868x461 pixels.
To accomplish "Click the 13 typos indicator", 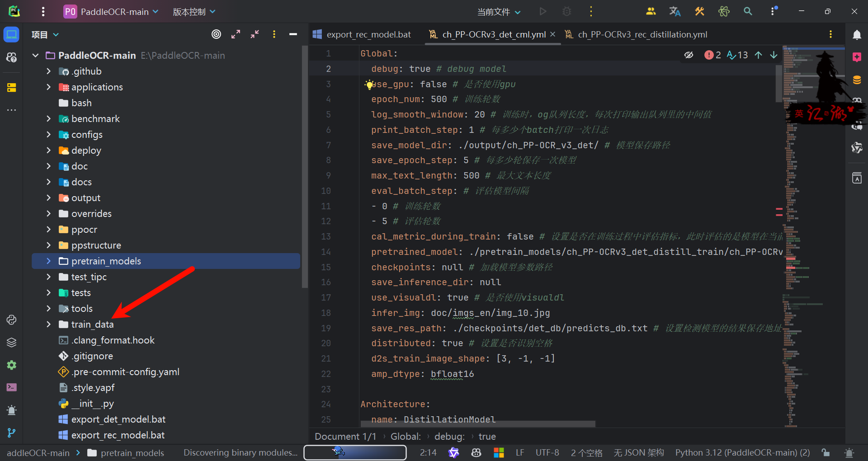I will (737, 55).
